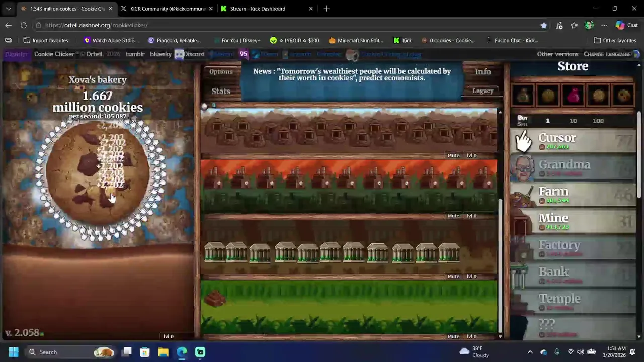This screenshot has height=362, width=644.
Task: Buy the second store upgrade cookie icon
Action: [x=548, y=95]
